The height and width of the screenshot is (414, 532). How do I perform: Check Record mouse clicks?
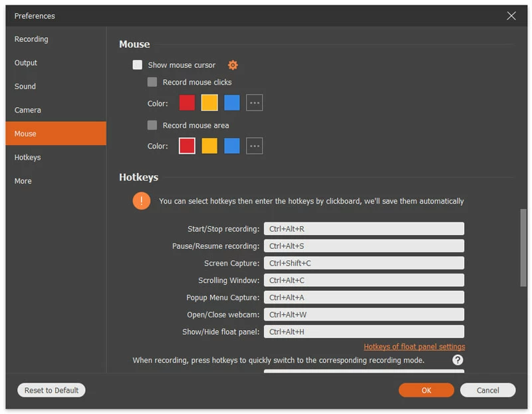pyautogui.click(x=152, y=81)
